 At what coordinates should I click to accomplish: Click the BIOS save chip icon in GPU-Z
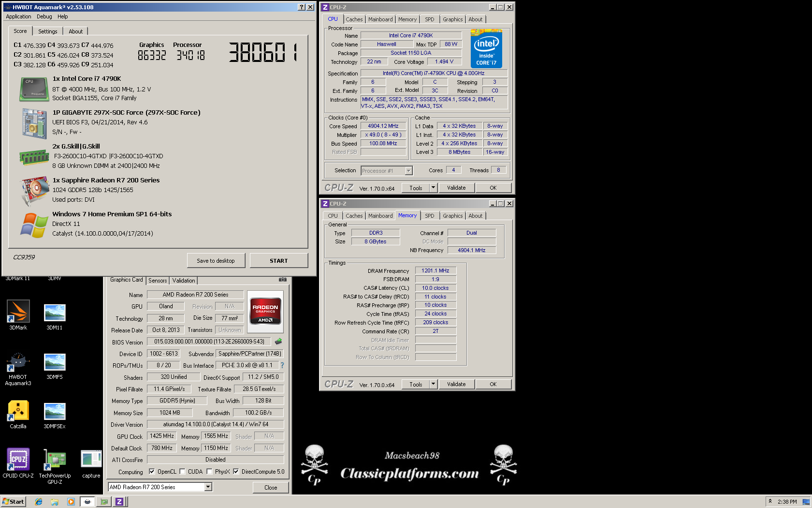coord(278,342)
